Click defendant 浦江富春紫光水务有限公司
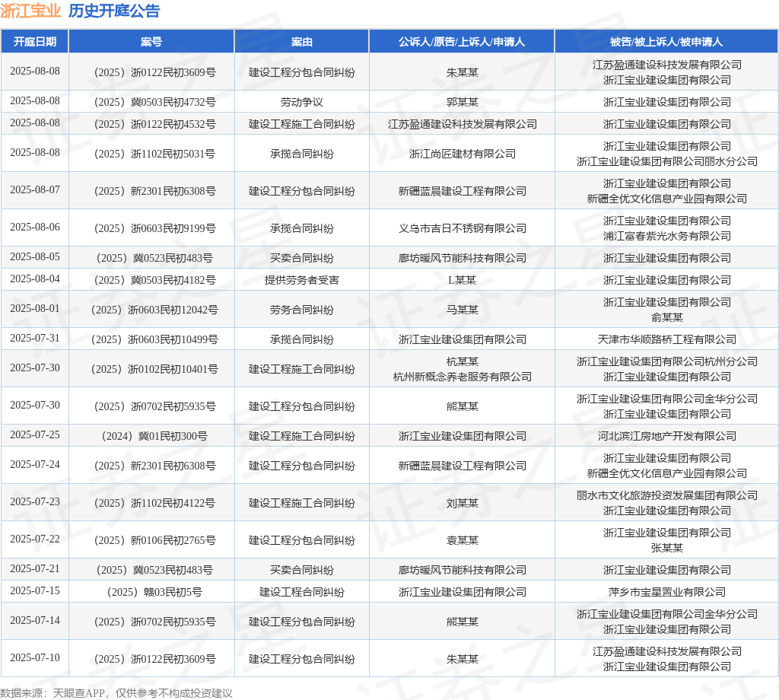This screenshot has height=700, width=779. click(x=666, y=235)
